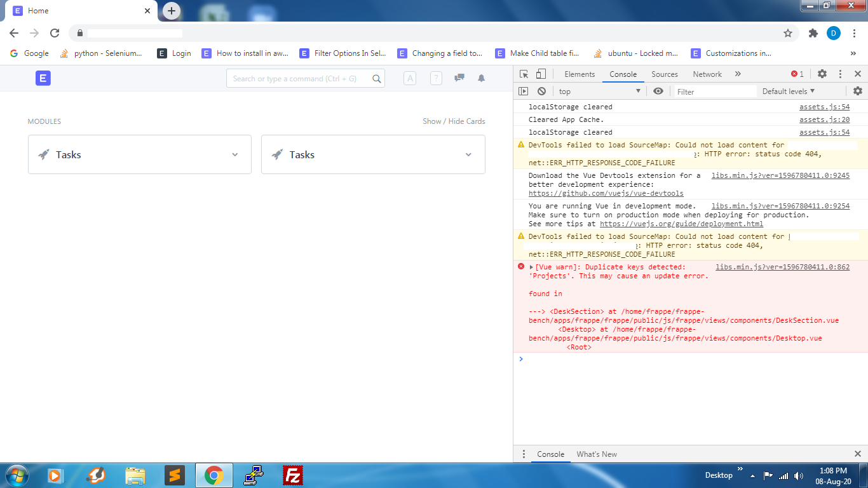Screen dimensions: 868x488
Task: Click the volume speaker tray icon
Action: click(x=798, y=475)
